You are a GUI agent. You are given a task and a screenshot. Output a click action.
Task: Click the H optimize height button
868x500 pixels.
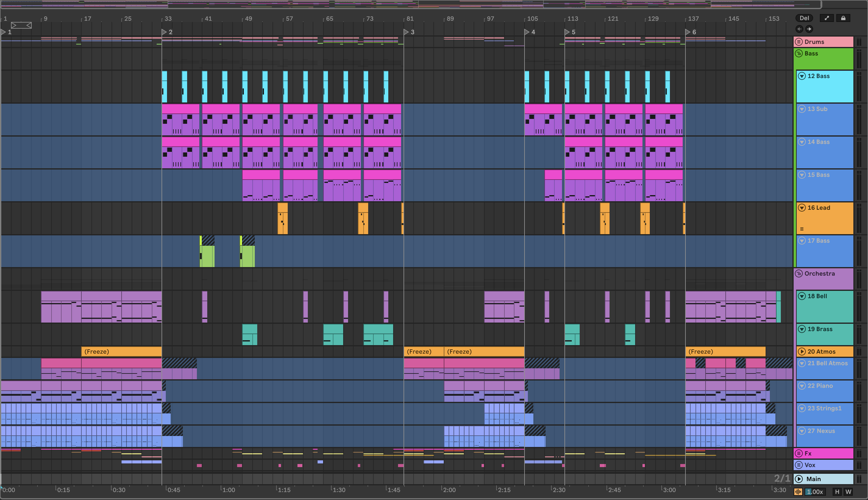click(x=837, y=492)
